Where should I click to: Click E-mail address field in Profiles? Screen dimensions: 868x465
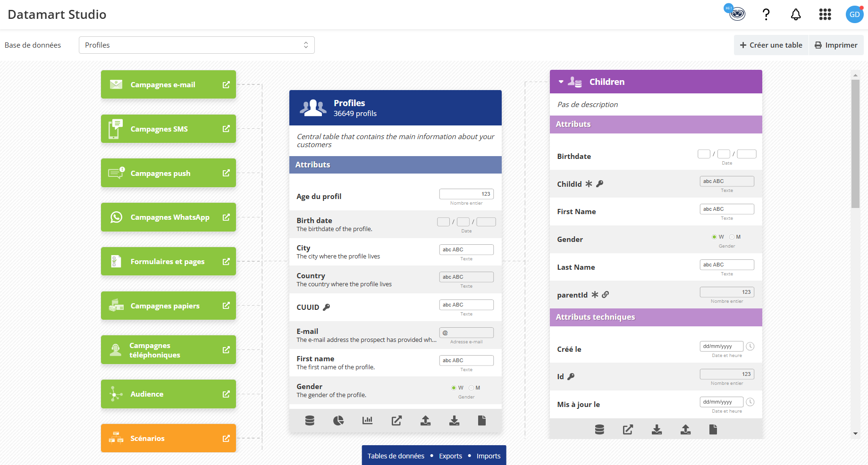pos(466,332)
